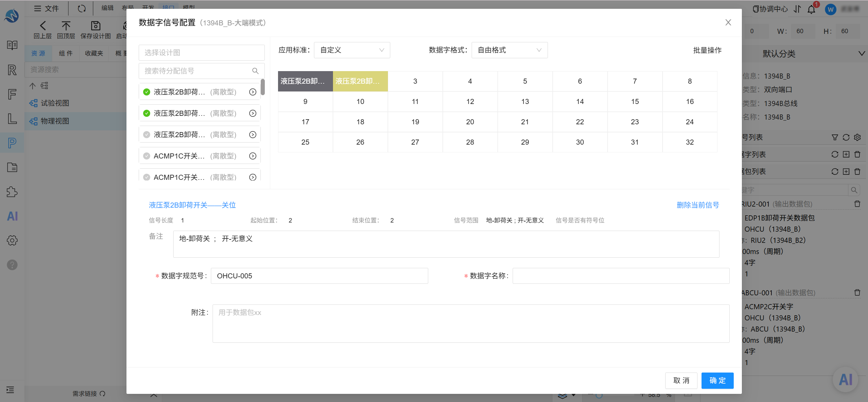Click the floating AI assistant button

pos(846,380)
